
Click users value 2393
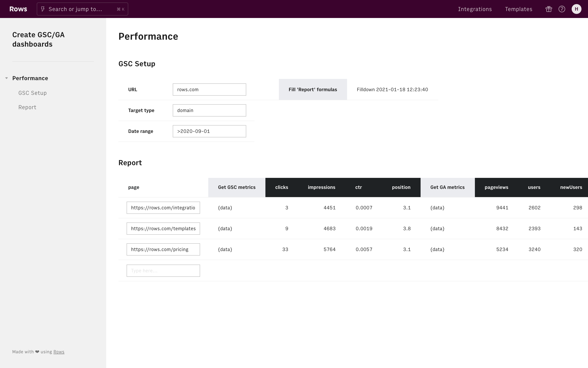coord(535,229)
